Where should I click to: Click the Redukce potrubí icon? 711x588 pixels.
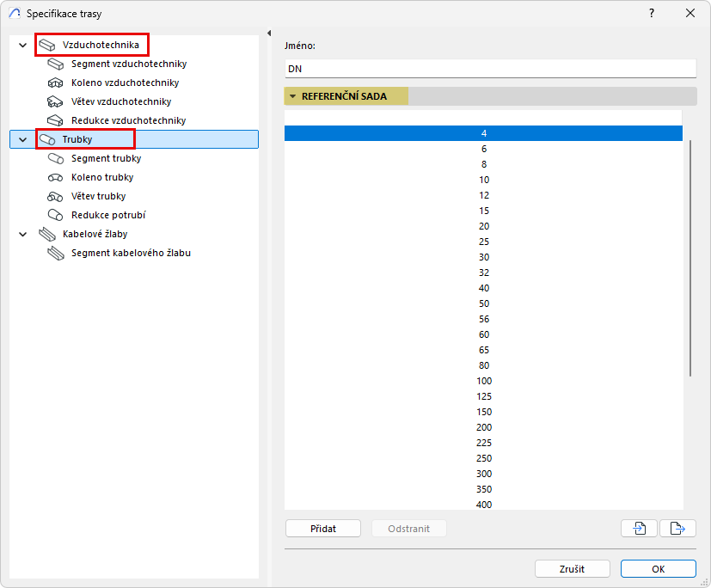coord(55,215)
